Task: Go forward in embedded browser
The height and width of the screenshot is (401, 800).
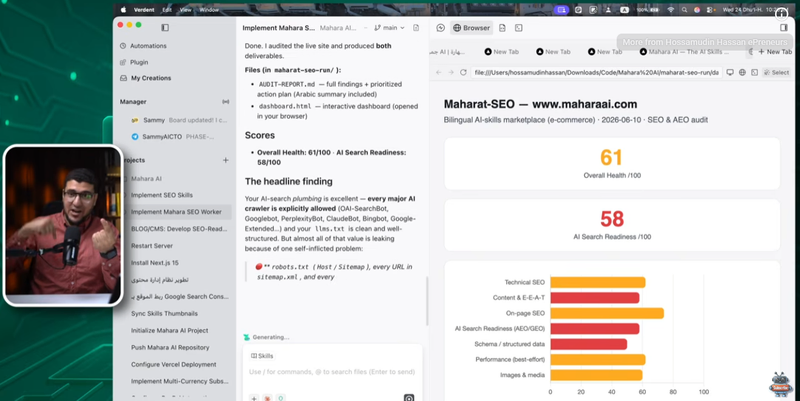Action: (x=451, y=72)
